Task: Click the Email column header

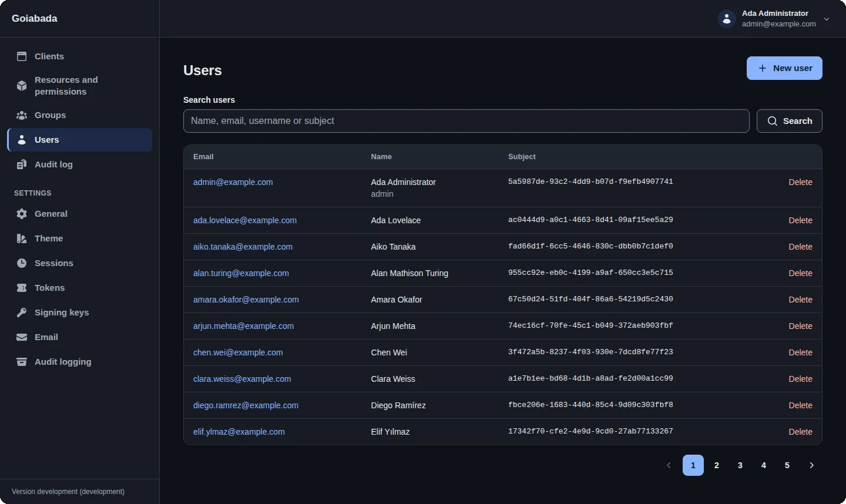Action: [x=203, y=157]
